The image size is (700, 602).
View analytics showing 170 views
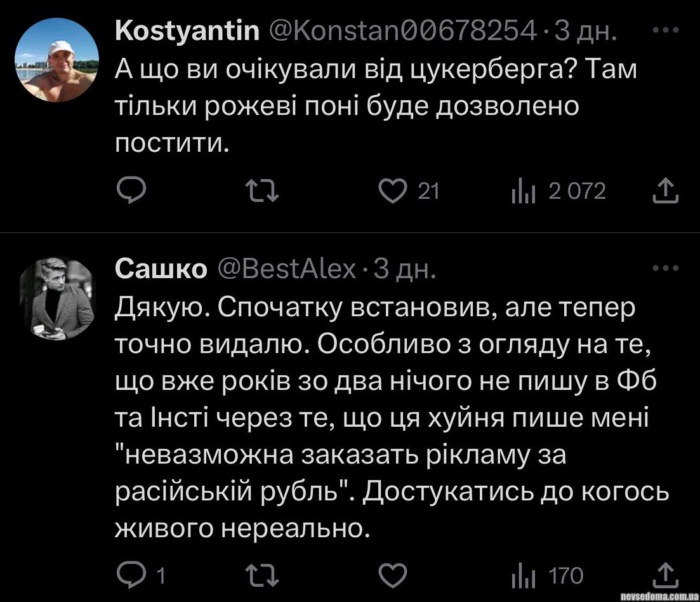522,576
